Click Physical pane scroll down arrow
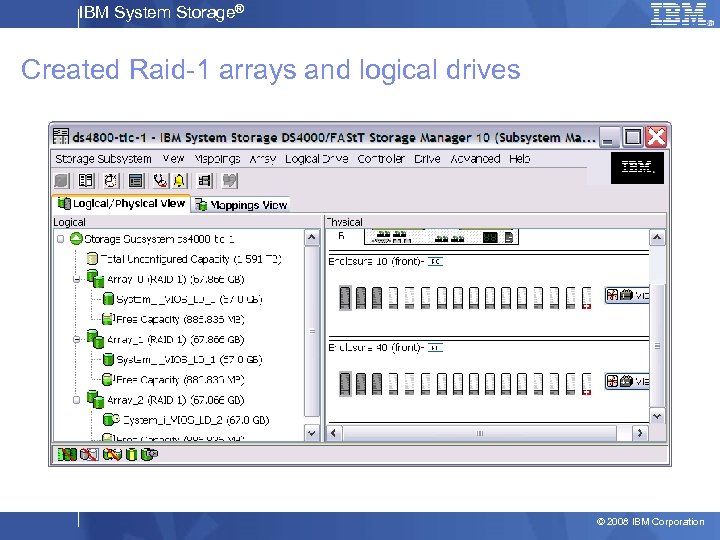The width and height of the screenshot is (720, 540). click(657, 416)
